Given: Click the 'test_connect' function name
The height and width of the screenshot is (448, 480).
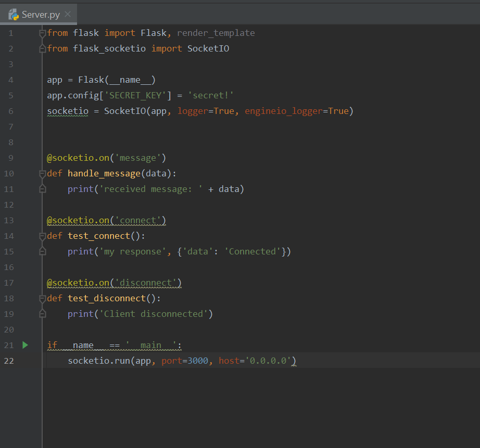Looking at the screenshot, I should pyautogui.click(x=99, y=236).
